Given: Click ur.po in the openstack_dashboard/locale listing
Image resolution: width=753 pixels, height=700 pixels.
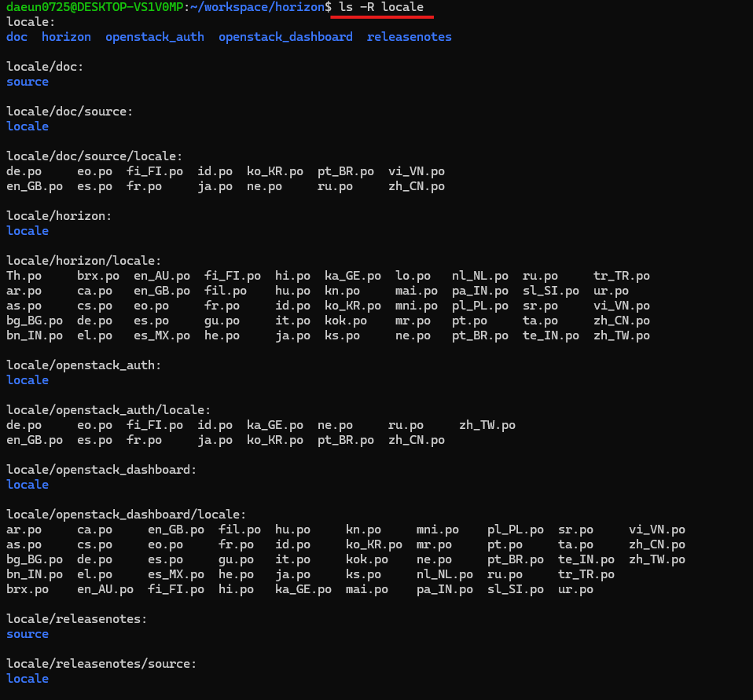Looking at the screenshot, I should [575, 589].
